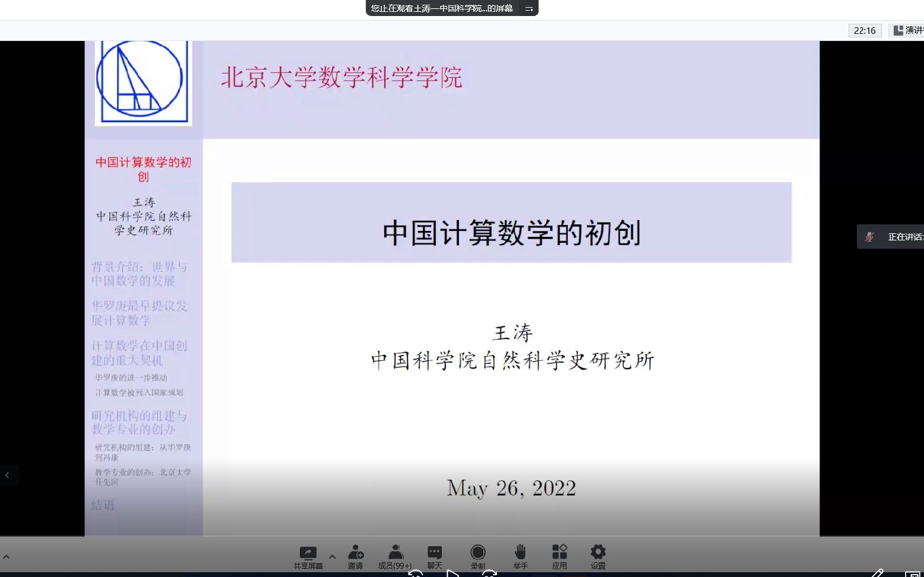Expand the up chevron at bottom-left corner
This screenshot has height=577, width=924.
coord(7,557)
